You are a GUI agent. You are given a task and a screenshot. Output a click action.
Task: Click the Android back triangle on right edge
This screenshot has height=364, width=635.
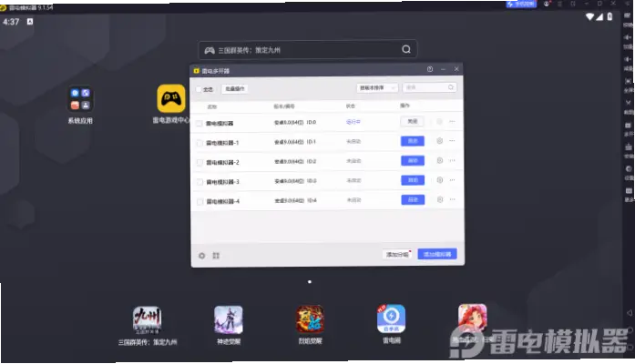coord(630,313)
